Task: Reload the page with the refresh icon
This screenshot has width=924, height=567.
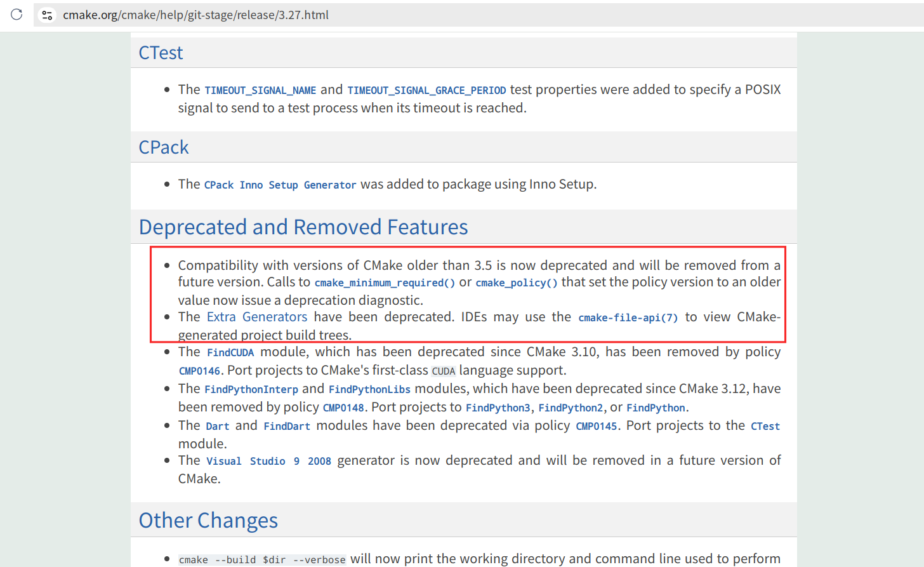Action: pos(16,15)
